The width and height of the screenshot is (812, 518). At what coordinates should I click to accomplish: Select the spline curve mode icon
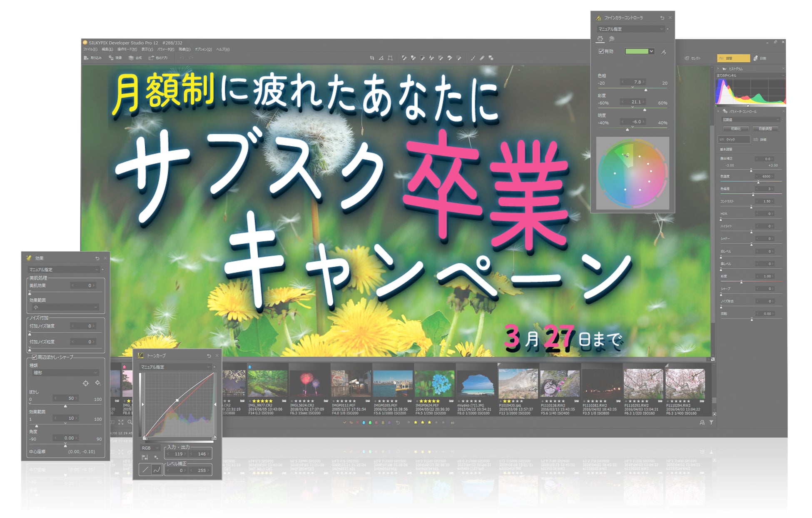[157, 470]
